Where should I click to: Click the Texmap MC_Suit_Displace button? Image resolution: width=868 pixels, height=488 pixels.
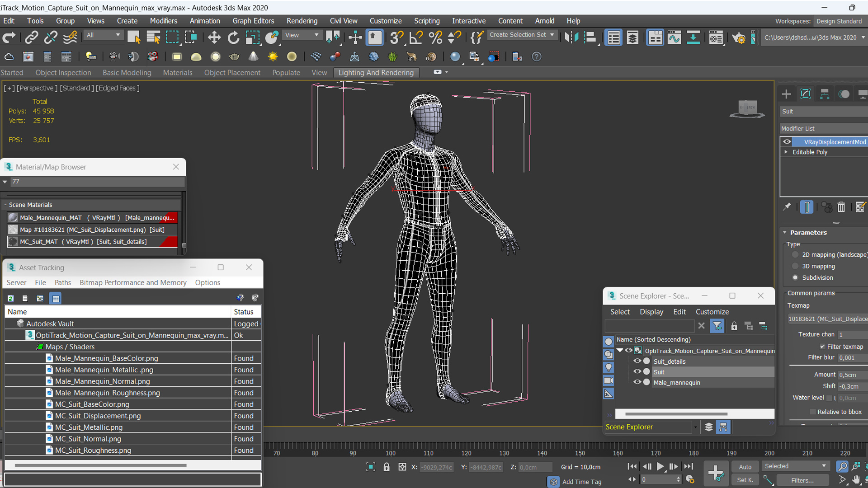828,319
